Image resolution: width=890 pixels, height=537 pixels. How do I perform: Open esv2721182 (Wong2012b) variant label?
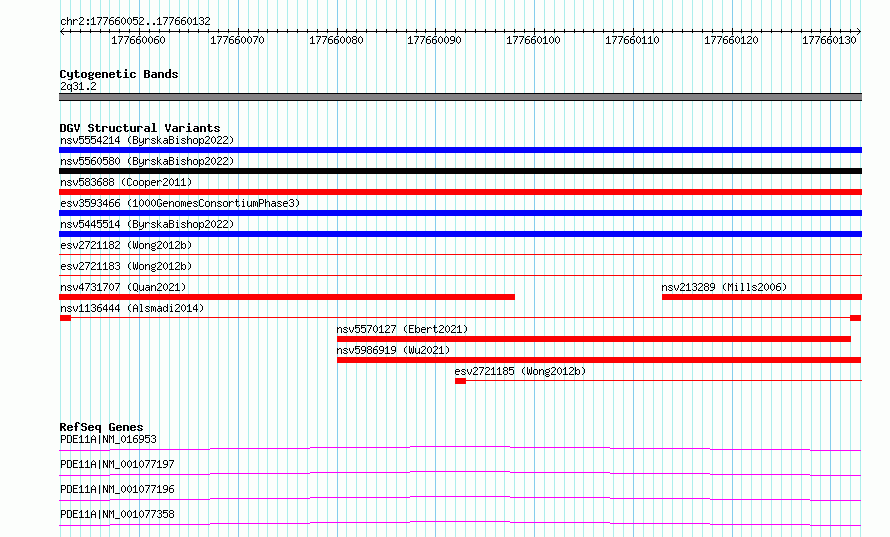tap(126, 245)
